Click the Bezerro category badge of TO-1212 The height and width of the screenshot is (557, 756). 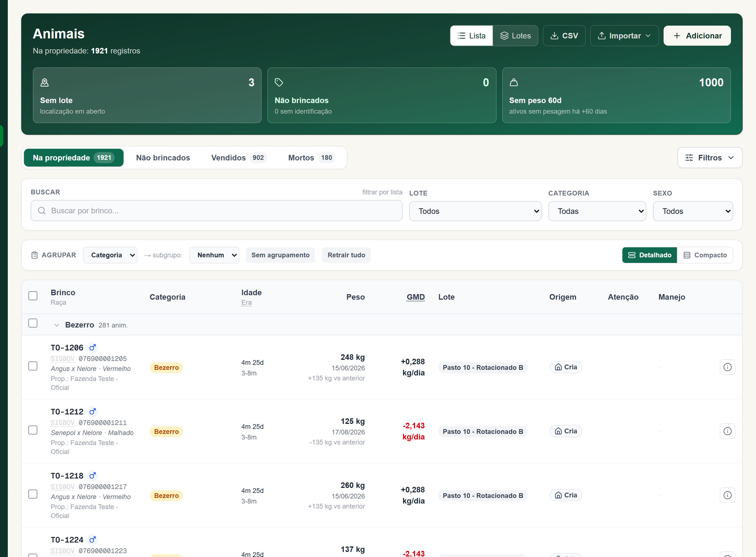tap(166, 432)
